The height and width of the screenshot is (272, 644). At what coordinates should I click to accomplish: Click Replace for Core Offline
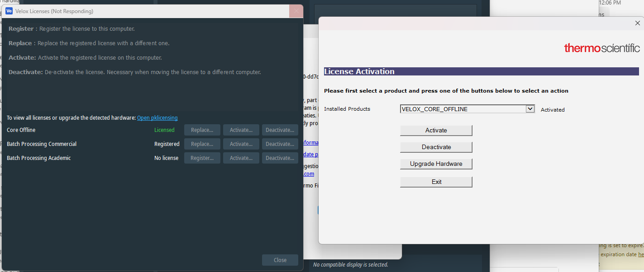pyautogui.click(x=202, y=130)
